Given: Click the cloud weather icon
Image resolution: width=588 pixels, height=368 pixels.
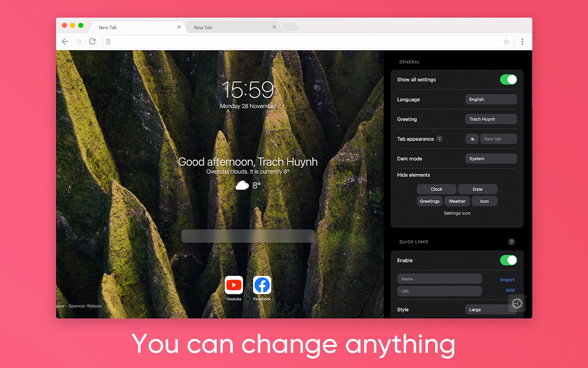Looking at the screenshot, I should click(x=242, y=185).
